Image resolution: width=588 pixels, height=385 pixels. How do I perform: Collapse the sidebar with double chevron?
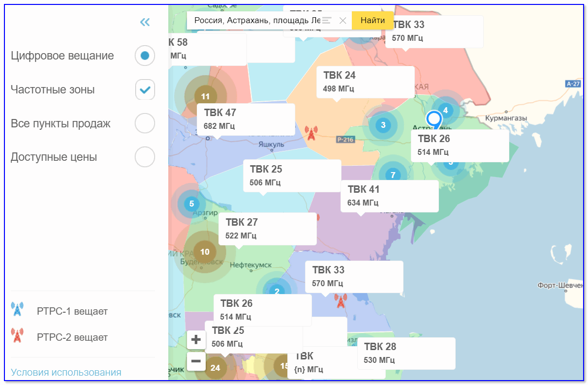tap(145, 22)
